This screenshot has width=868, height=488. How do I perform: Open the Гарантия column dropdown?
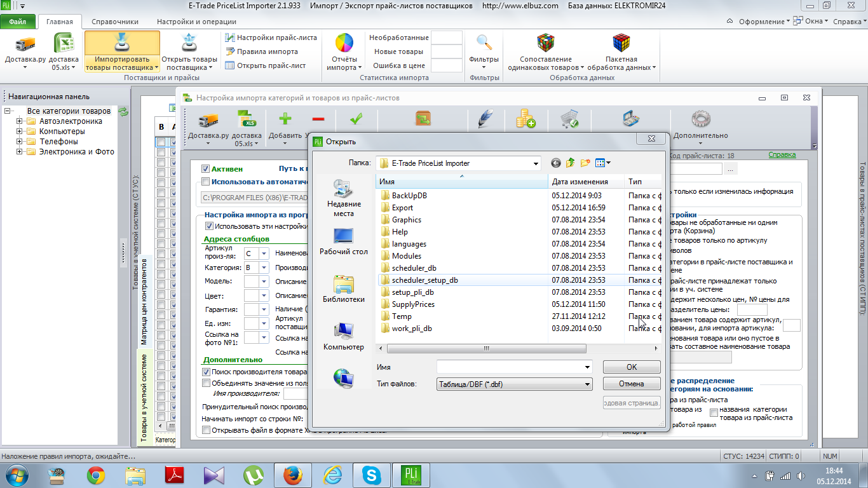pyautogui.click(x=264, y=309)
